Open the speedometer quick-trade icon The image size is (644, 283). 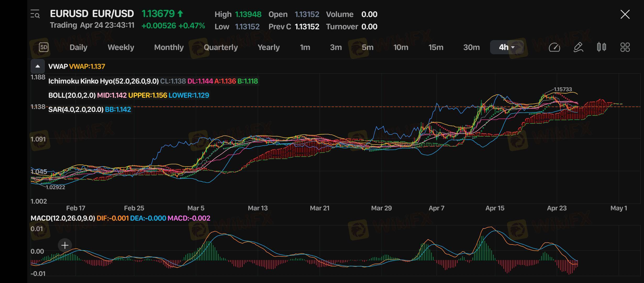tap(554, 47)
